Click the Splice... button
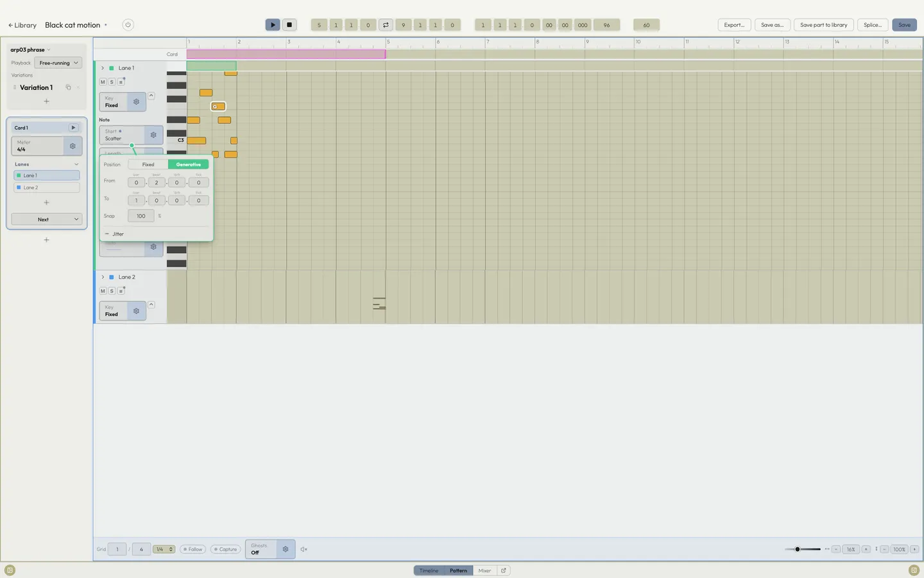Screen dimensions: 924x578 tap(873, 25)
